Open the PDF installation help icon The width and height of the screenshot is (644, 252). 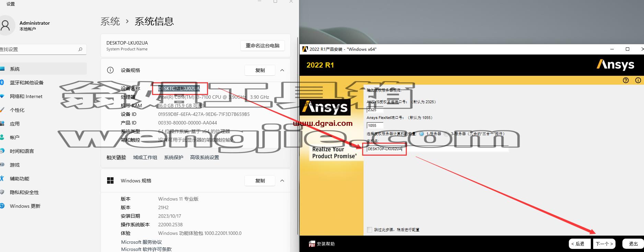[312, 244]
